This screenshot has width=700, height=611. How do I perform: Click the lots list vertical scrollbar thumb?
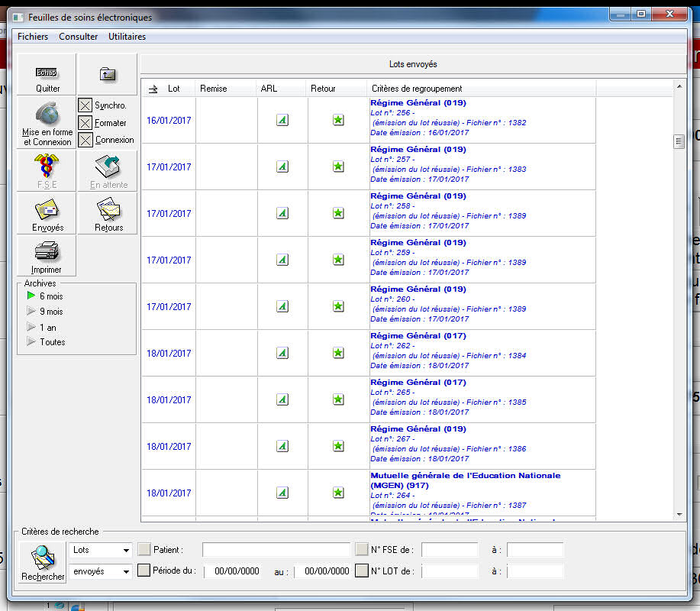678,141
